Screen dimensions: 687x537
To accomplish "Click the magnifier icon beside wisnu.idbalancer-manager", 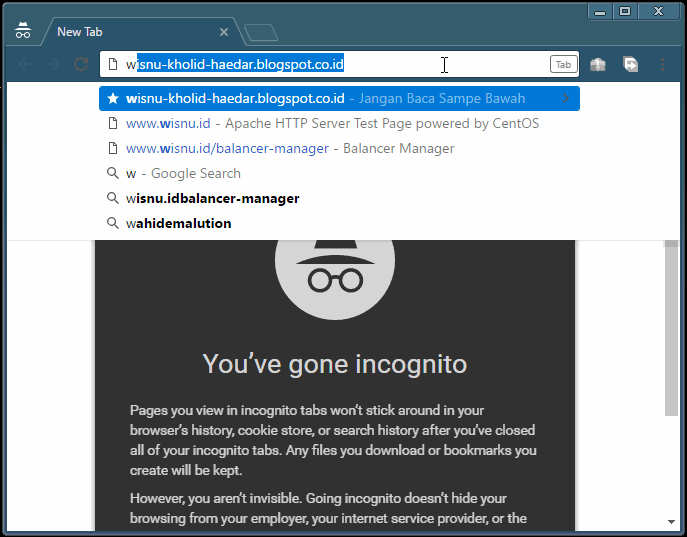I will click(x=113, y=198).
